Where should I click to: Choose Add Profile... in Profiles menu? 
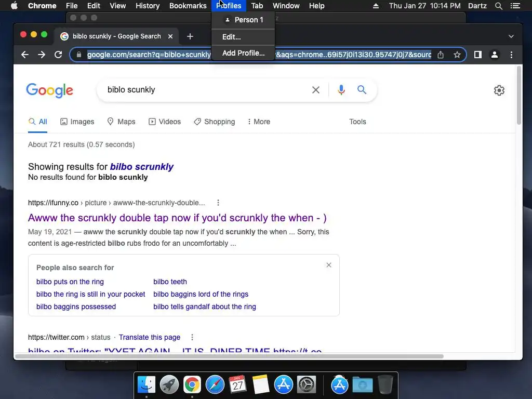point(243,54)
